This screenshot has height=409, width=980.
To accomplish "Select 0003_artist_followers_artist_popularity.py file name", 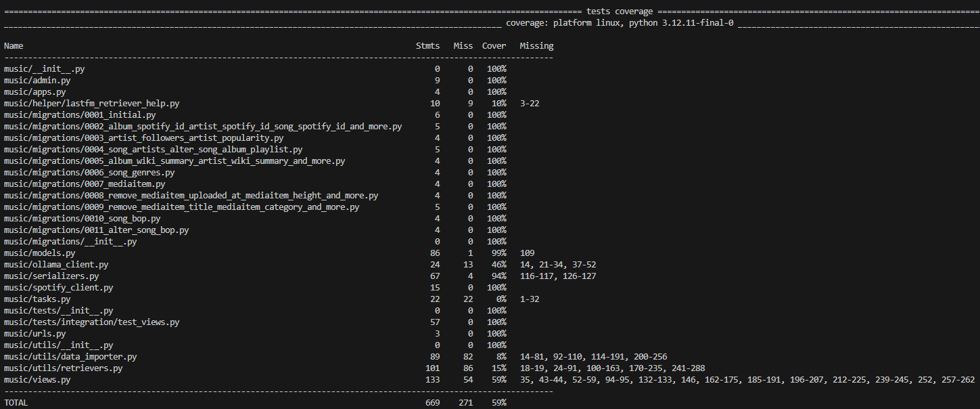I will 144,138.
